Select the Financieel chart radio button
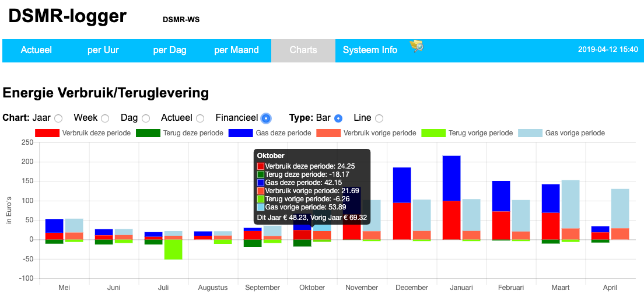The width and height of the screenshot is (644, 304). (x=266, y=118)
